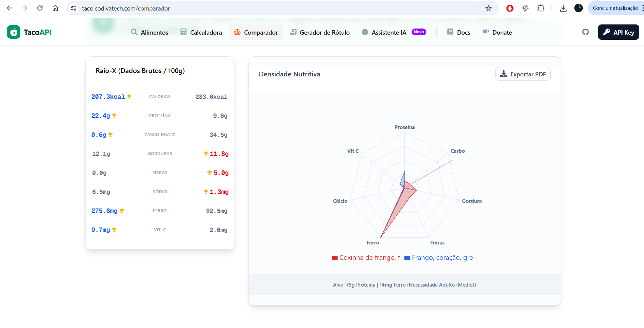
Task: Bookmark this page with the star icon
Action: point(488,8)
